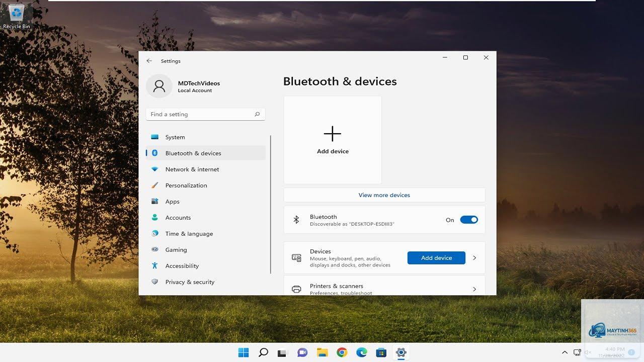Click the Settings sidebar scrollbar

click(x=271, y=204)
